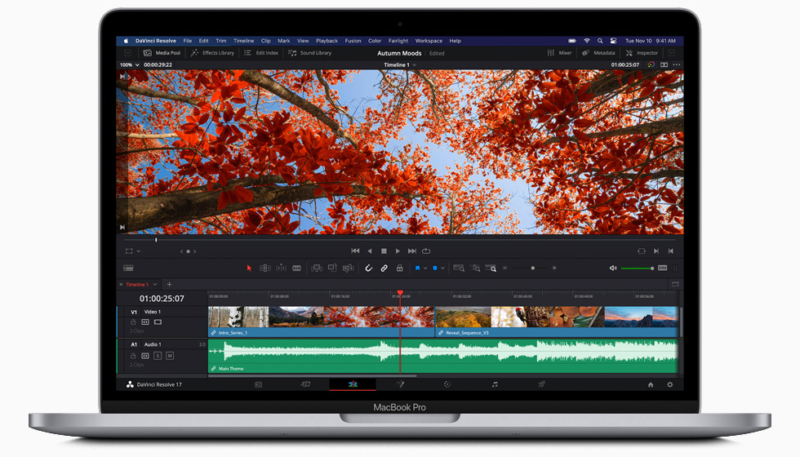
Task: Open the Media Pool panel
Action: 160,52
